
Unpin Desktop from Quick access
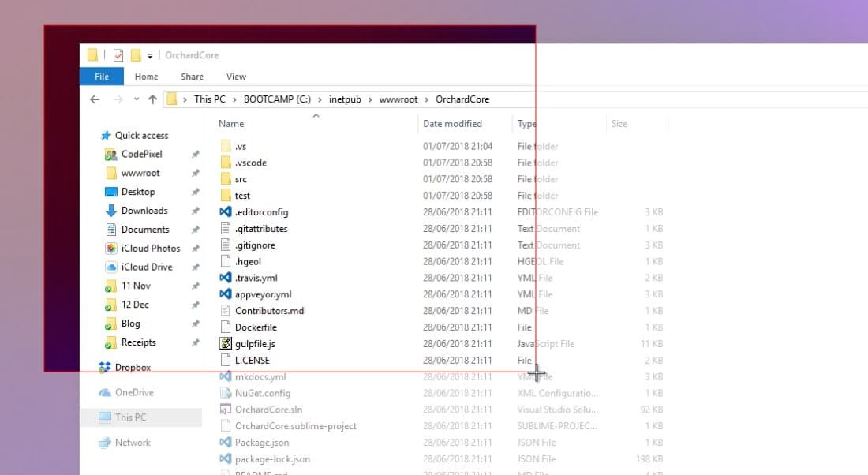click(x=195, y=192)
